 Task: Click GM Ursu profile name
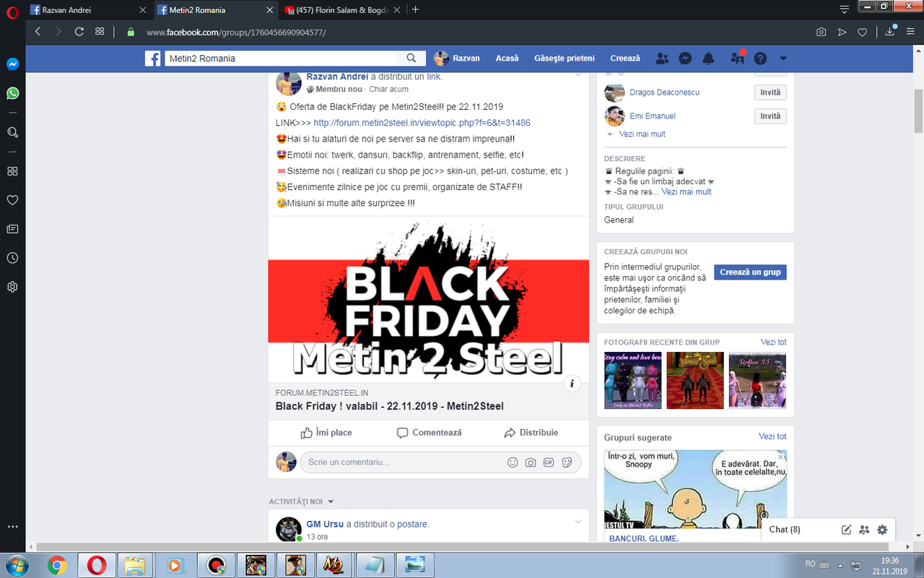[325, 525]
